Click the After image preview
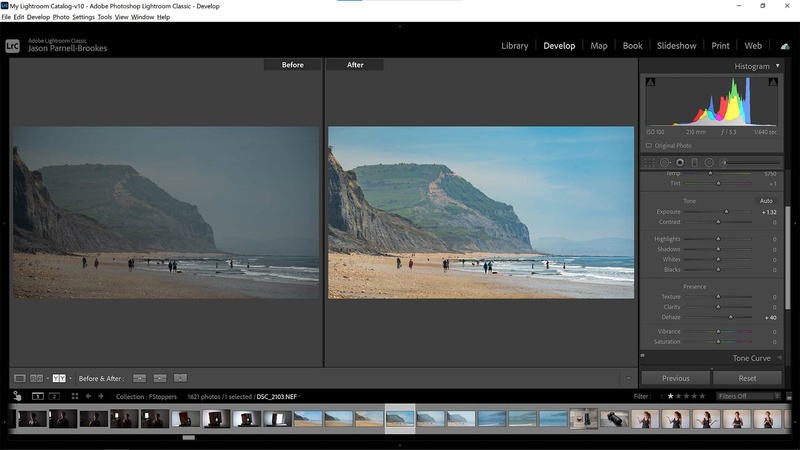The width and height of the screenshot is (800, 450). 481,212
